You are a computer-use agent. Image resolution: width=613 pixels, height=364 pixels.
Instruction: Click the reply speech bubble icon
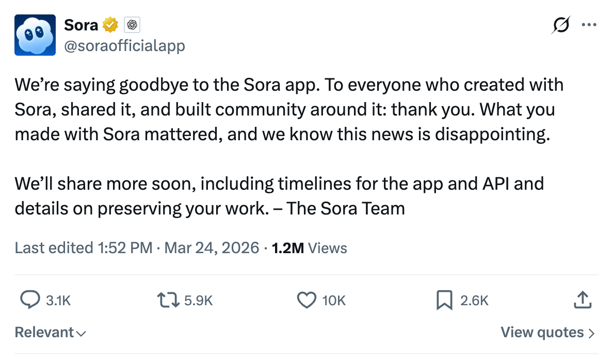tap(30, 300)
